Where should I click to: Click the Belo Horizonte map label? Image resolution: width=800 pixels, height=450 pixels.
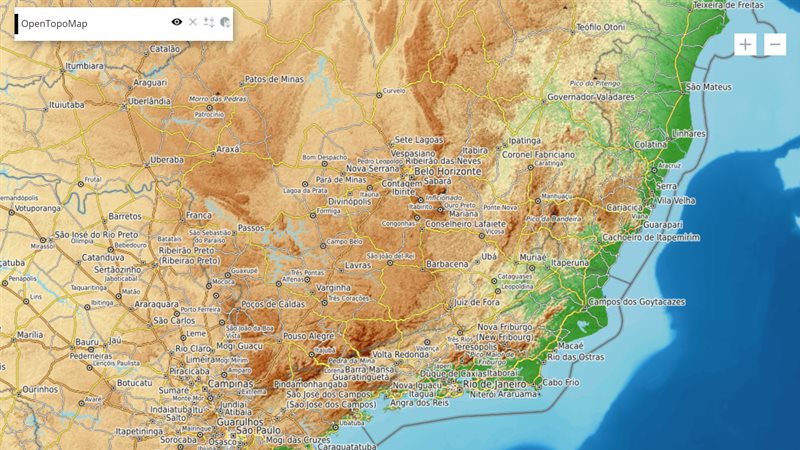pos(447,171)
